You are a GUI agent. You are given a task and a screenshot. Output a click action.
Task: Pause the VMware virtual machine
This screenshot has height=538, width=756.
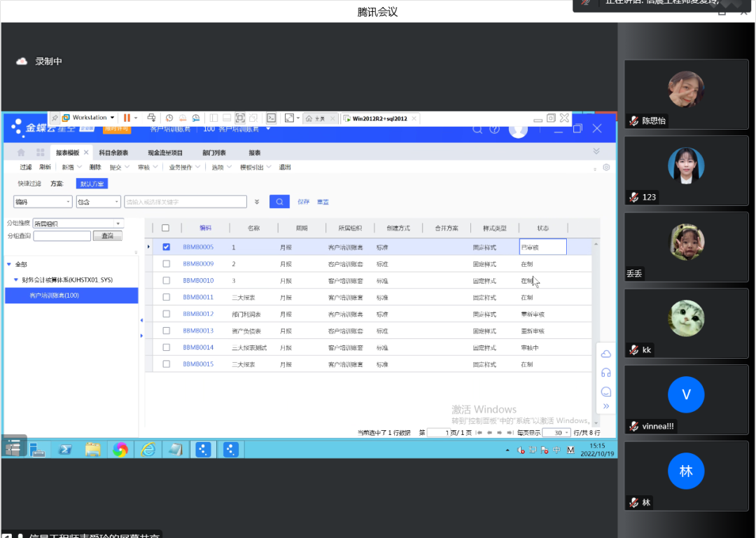(127, 118)
